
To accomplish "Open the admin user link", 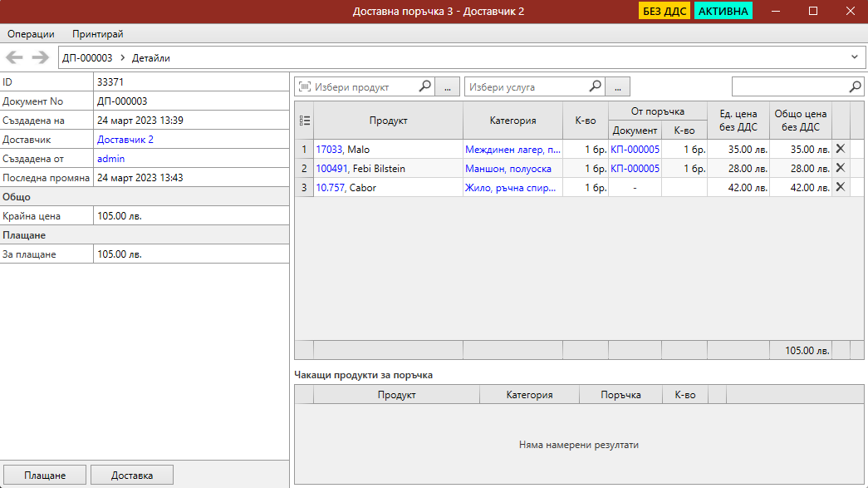I will (110, 159).
